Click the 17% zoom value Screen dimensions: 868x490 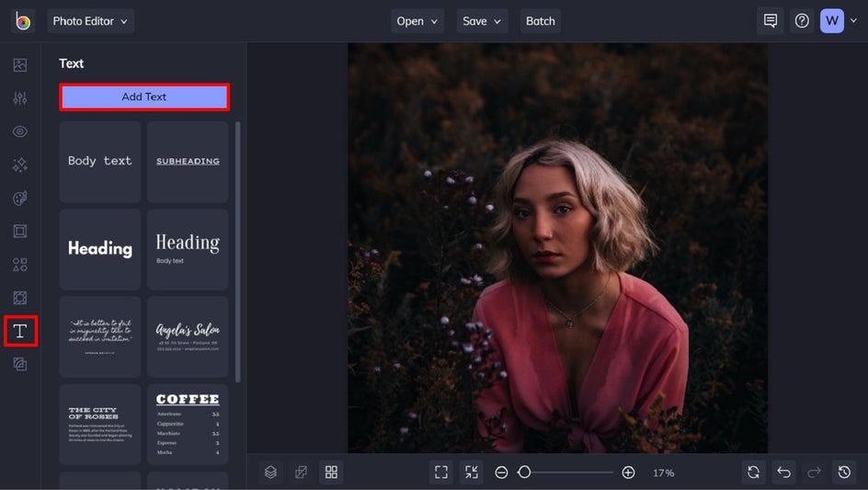[663, 473]
